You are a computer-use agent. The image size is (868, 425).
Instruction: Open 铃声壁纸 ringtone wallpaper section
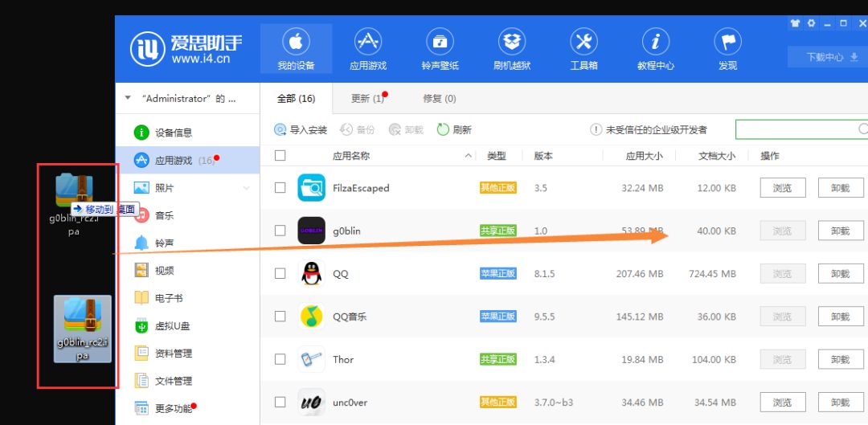(440, 49)
